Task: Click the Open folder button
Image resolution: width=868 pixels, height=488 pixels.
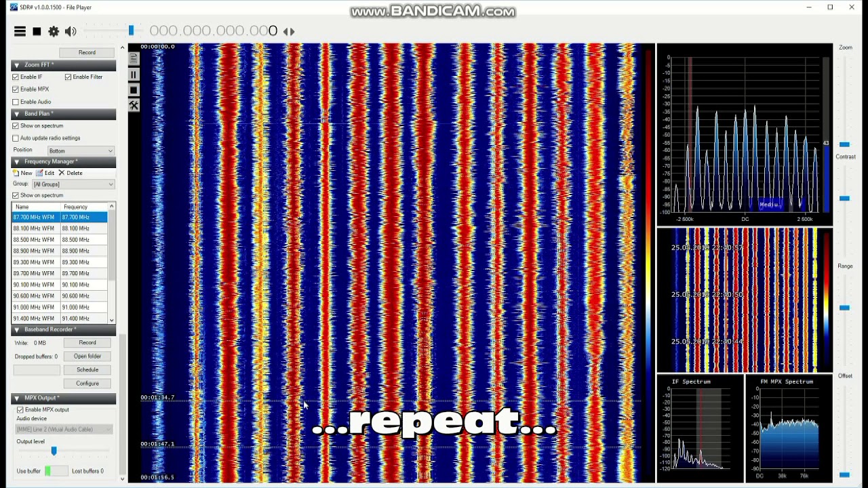Action: tap(87, 356)
